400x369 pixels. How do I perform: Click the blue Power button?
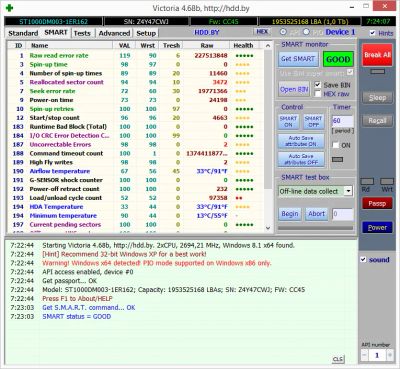pyautogui.click(x=377, y=228)
